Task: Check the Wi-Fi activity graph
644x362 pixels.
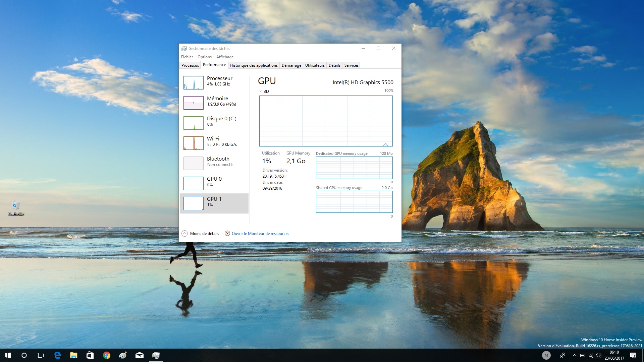Action: [214, 143]
